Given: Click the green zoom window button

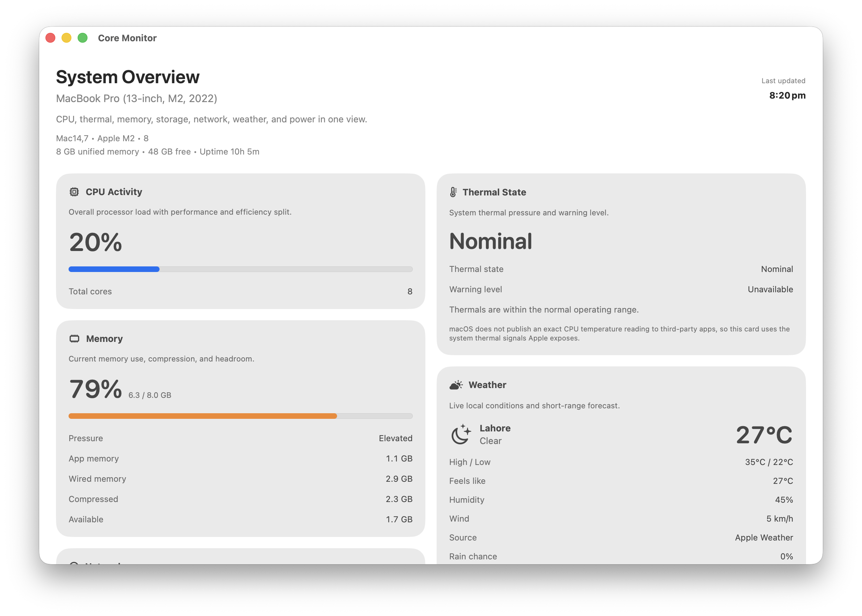Looking at the screenshot, I should click(83, 38).
